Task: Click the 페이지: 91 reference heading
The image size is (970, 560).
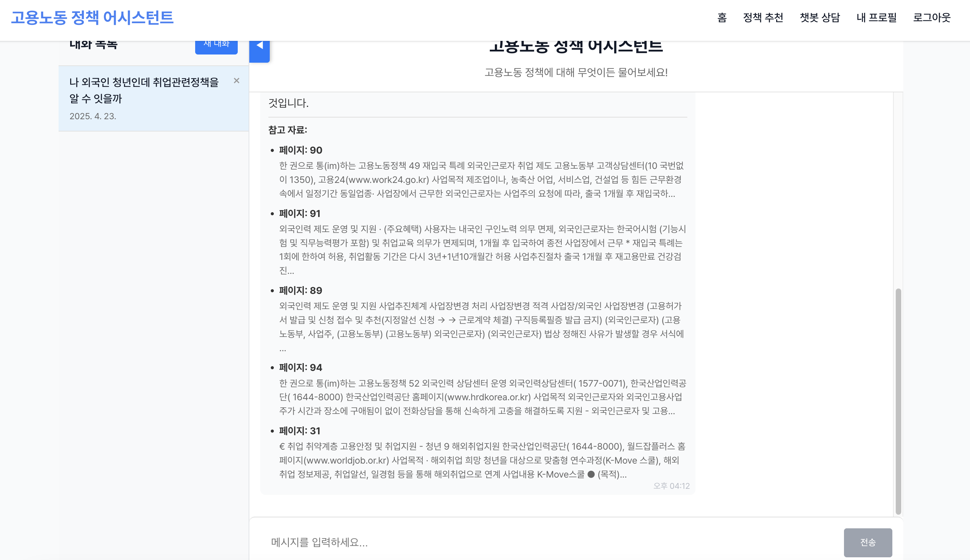Action: (300, 214)
